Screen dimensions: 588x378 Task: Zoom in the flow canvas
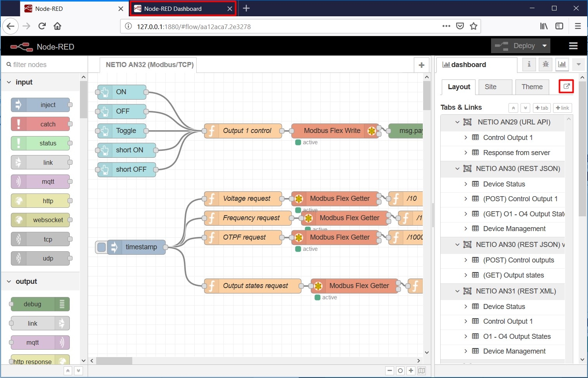pyautogui.click(x=411, y=371)
